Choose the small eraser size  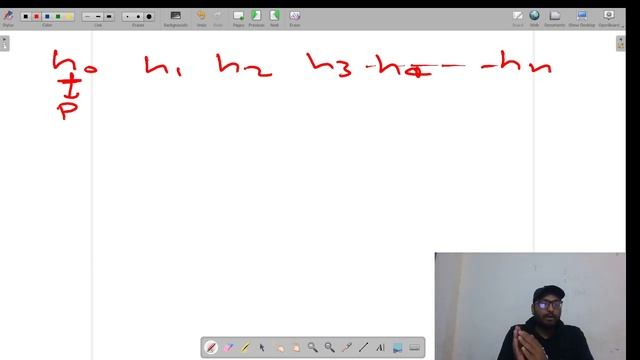pyautogui.click(x=127, y=17)
